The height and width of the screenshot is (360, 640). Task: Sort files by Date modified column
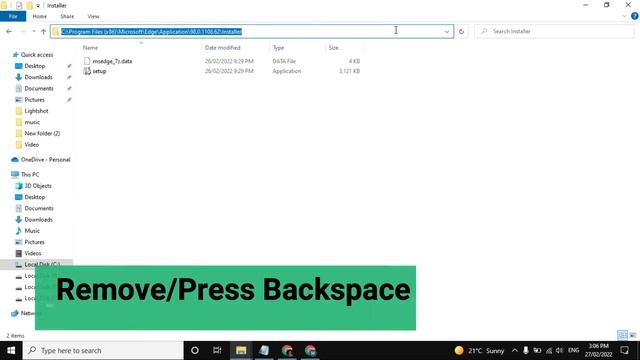[x=222, y=48]
